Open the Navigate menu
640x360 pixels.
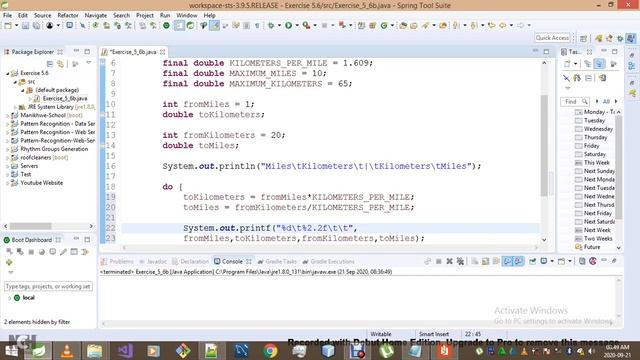tap(96, 15)
